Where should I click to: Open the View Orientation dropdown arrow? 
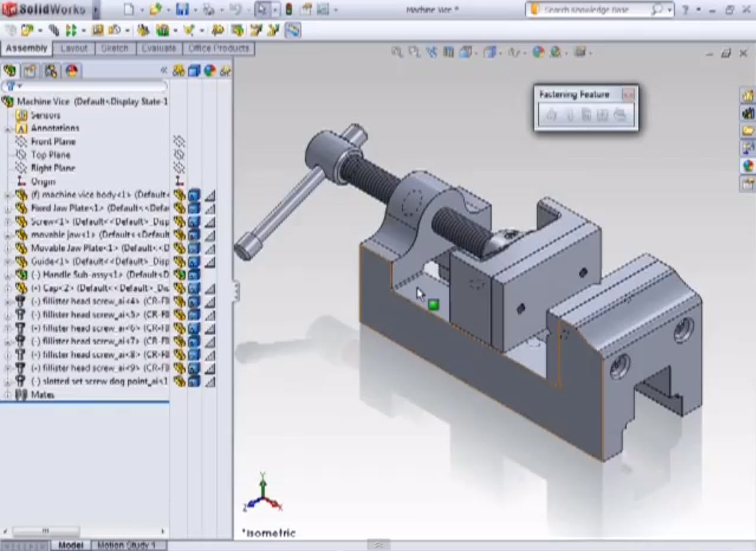tap(476, 52)
